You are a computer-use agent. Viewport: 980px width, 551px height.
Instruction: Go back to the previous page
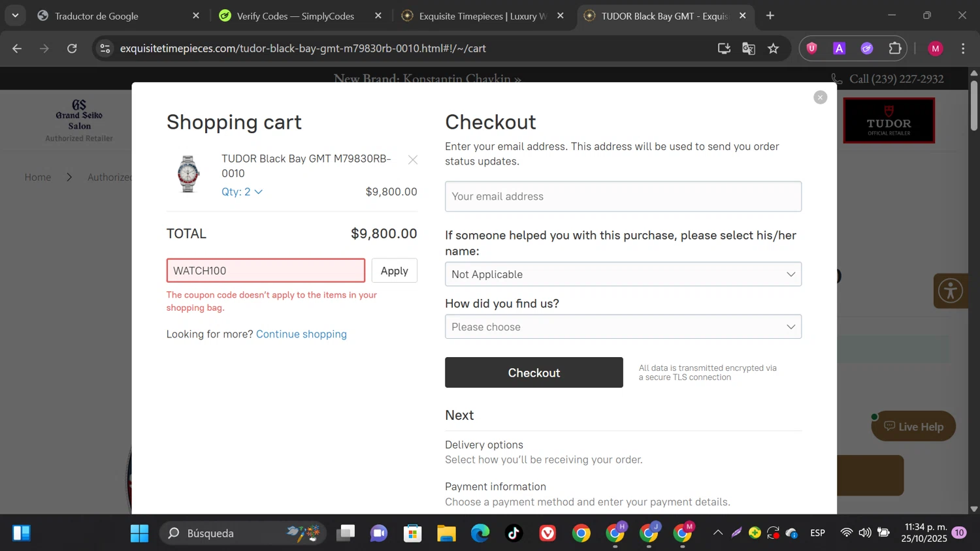pos(17,48)
